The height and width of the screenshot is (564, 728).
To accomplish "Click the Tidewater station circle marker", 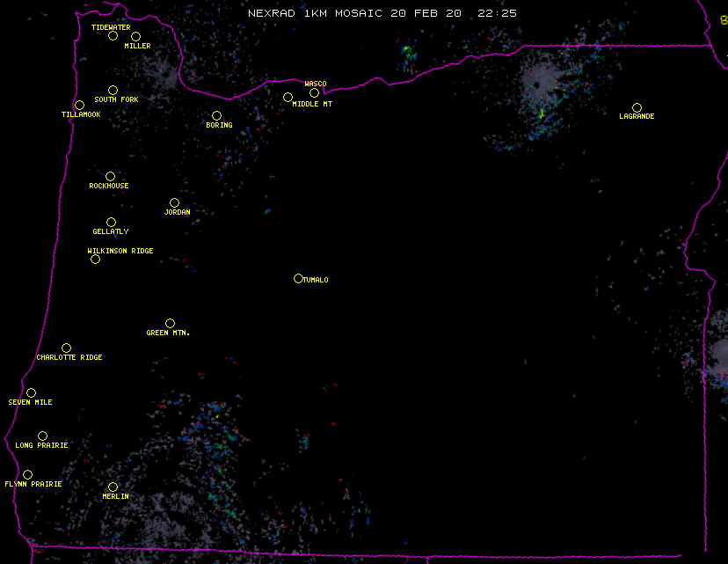I will [x=113, y=36].
